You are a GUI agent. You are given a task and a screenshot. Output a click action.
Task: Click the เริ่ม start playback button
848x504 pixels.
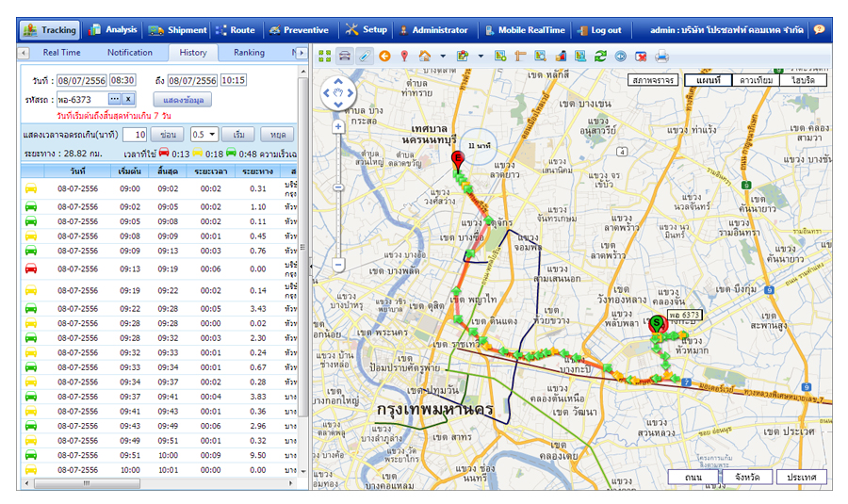click(x=238, y=134)
